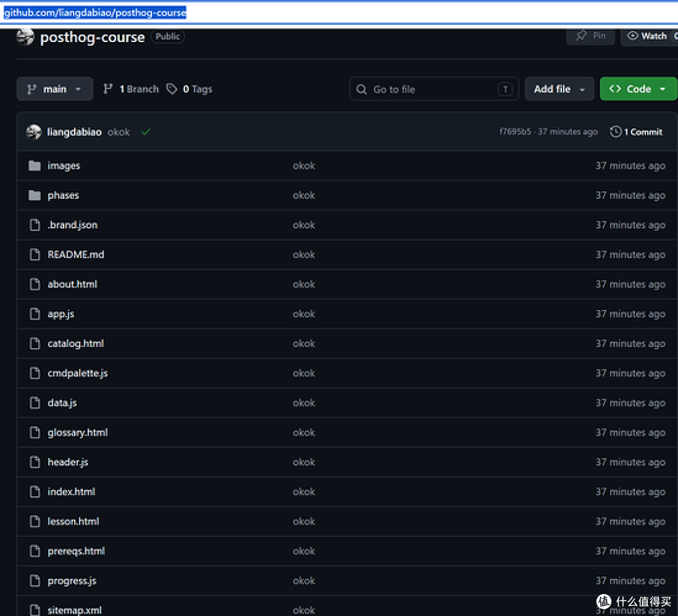Click the file icon beside index.html
Viewport: 678px width, 616px height.
(35, 492)
